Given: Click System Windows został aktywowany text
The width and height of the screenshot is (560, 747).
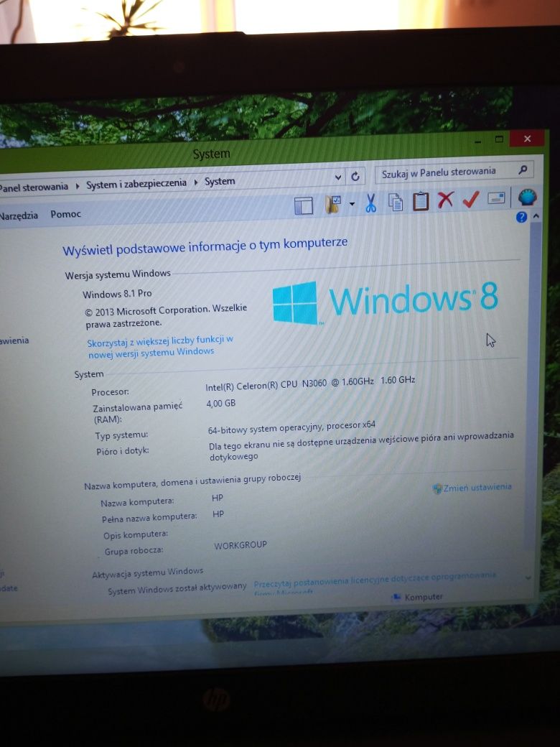Looking at the screenshot, I should tap(177, 588).
